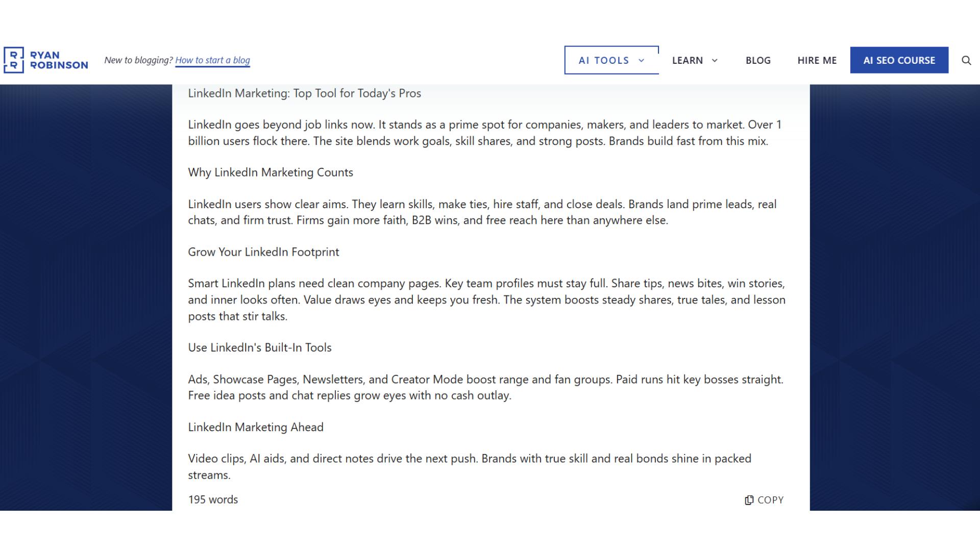The height and width of the screenshot is (551, 980).
Task: Click the "Grow Your LinkedIn Footprint" heading
Action: tap(263, 252)
